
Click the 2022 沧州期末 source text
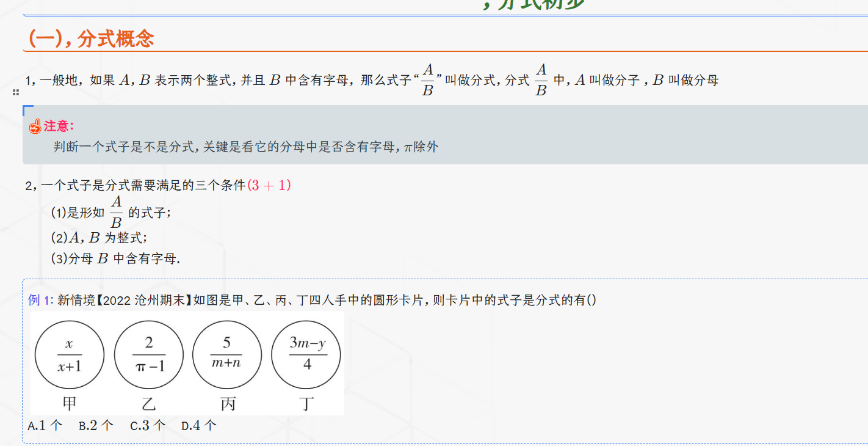click(138, 299)
